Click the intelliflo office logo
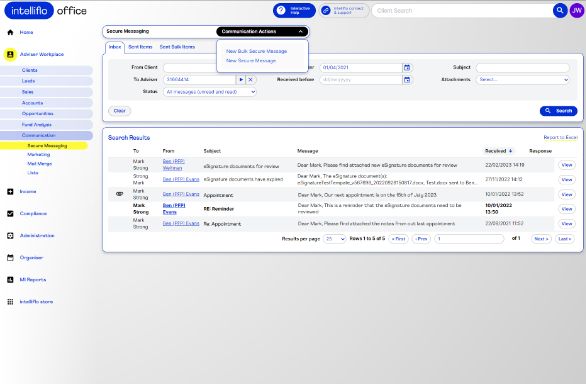This screenshot has height=384, width=586. [45, 10]
